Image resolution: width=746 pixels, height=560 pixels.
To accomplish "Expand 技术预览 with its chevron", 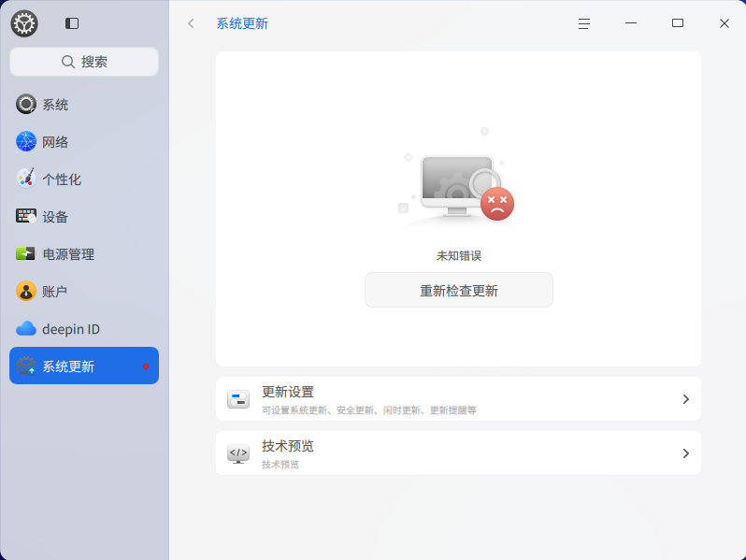I will [x=685, y=453].
